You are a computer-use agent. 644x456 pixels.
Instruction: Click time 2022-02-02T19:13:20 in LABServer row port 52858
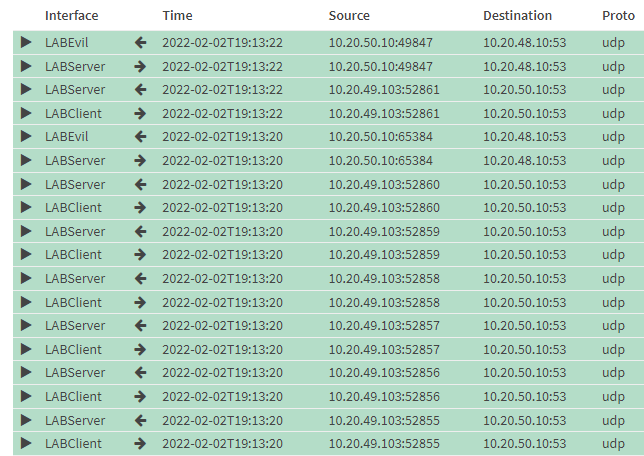[223, 279]
